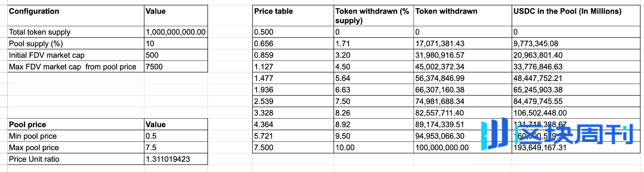
Task: Click the USDC cell showing 84,479,745.55
Action: coord(576,101)
